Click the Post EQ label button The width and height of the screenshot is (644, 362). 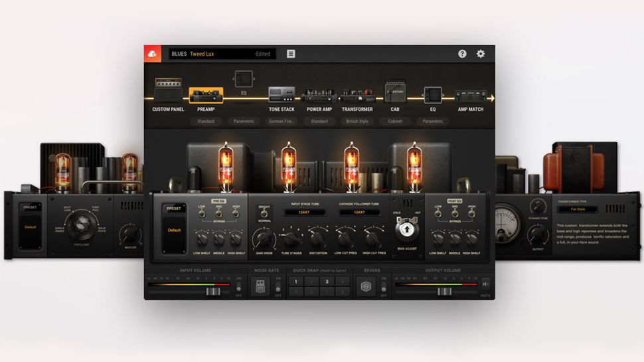tap(455, 201)
